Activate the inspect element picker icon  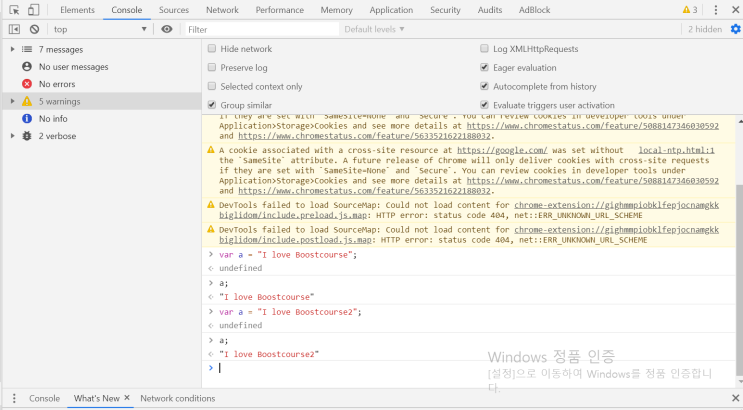coord(14,10)
